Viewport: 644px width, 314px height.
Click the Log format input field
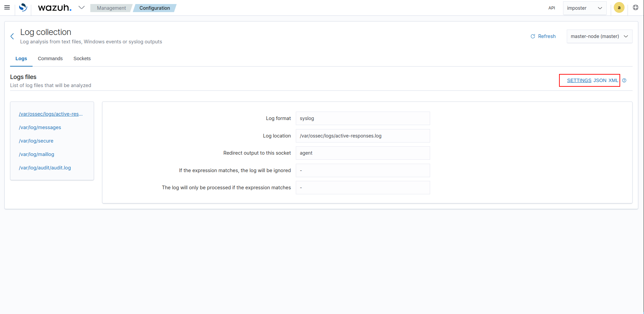tap(363, 118)
